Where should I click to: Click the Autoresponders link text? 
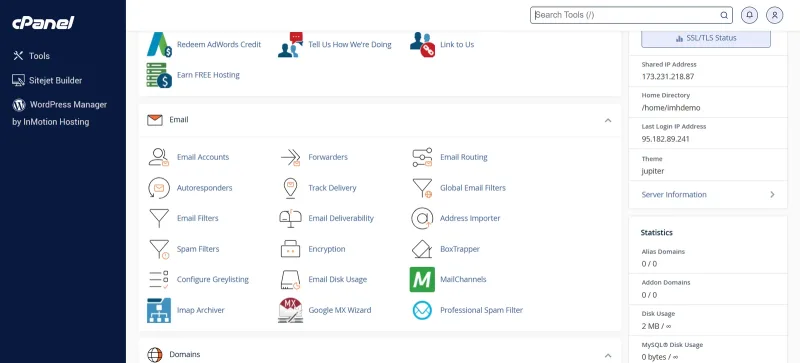(205, 188)
